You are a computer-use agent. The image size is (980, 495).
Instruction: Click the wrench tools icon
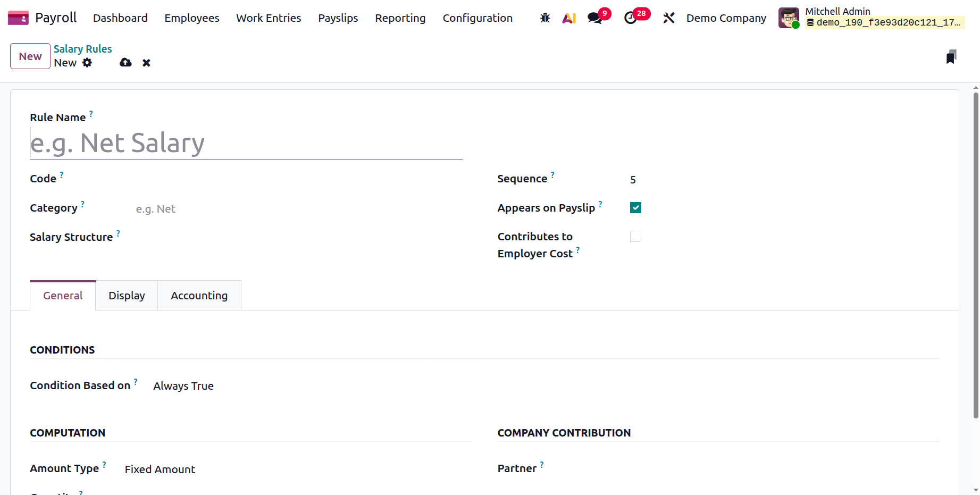pos(669,18)
